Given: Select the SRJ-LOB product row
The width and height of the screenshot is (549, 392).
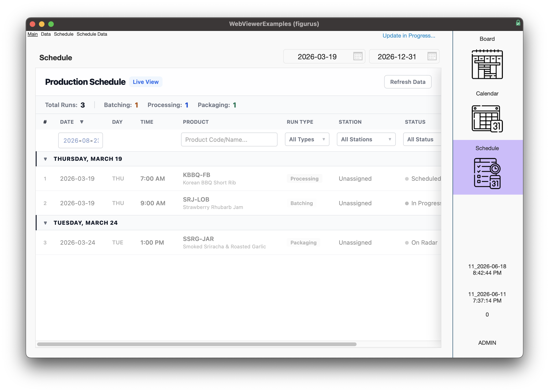Looking at the screenshot, I should [x=238, y=203].
